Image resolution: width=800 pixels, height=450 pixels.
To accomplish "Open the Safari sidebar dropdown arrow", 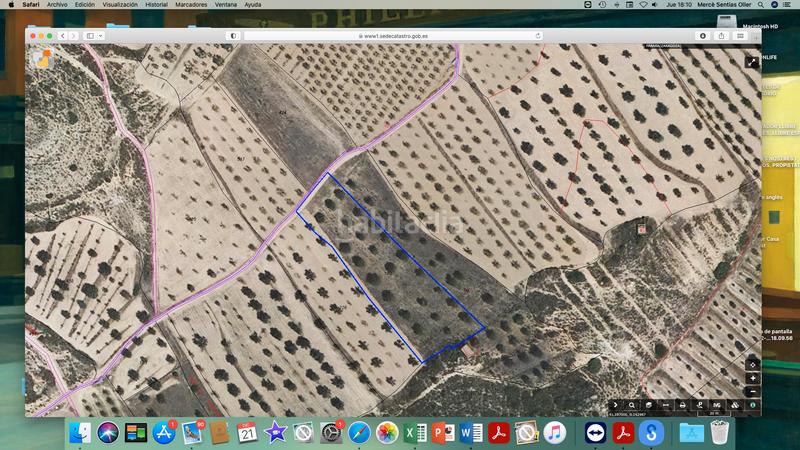I will click(x=101, y=35).
